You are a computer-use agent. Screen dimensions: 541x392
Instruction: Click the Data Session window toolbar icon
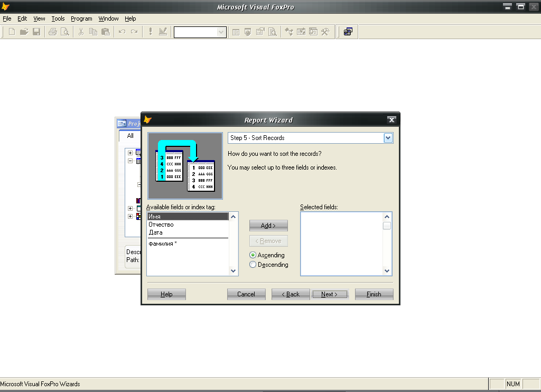point(248,32)
